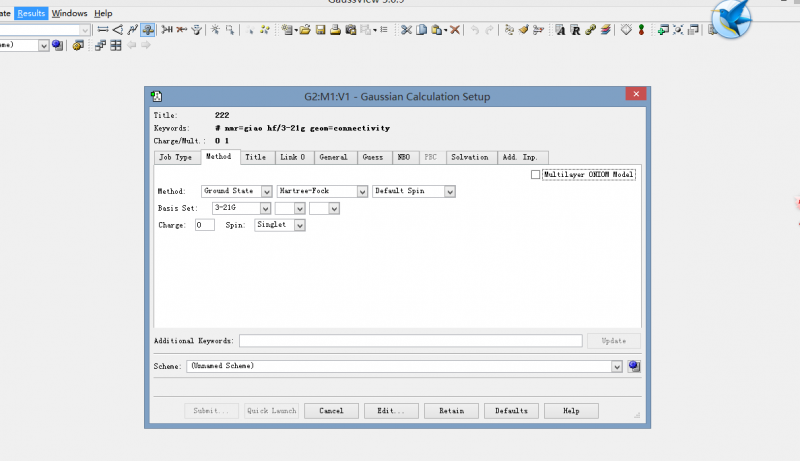The image size is (800, 461).
Task: Cut selection with the scissors icon
Action: tap(406, 30)
